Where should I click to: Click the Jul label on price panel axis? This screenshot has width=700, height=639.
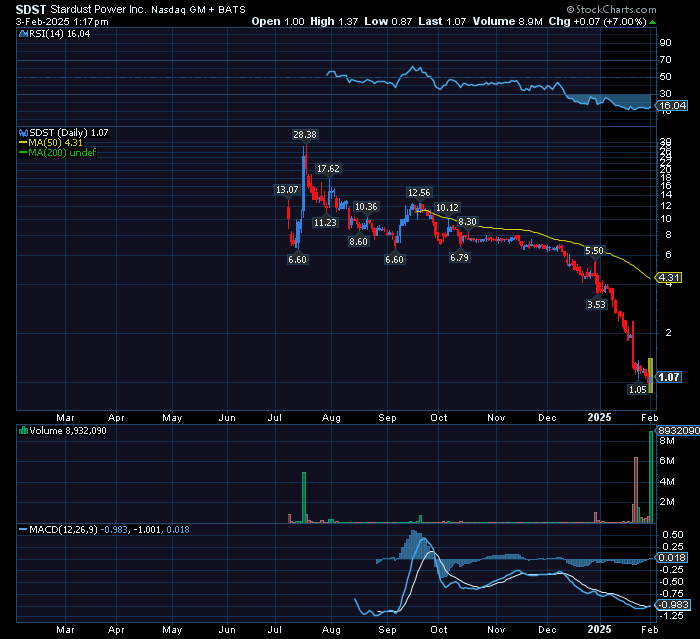coord(275,417)
